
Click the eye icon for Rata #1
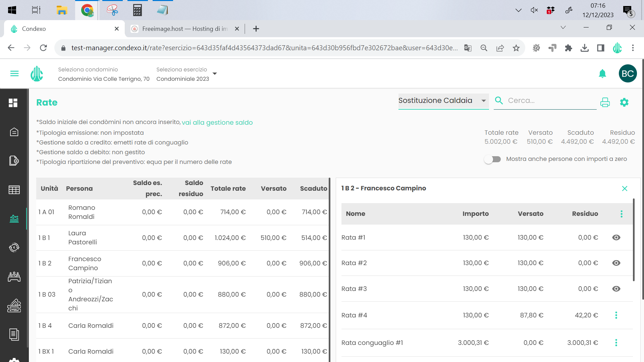tap(616, 238)
